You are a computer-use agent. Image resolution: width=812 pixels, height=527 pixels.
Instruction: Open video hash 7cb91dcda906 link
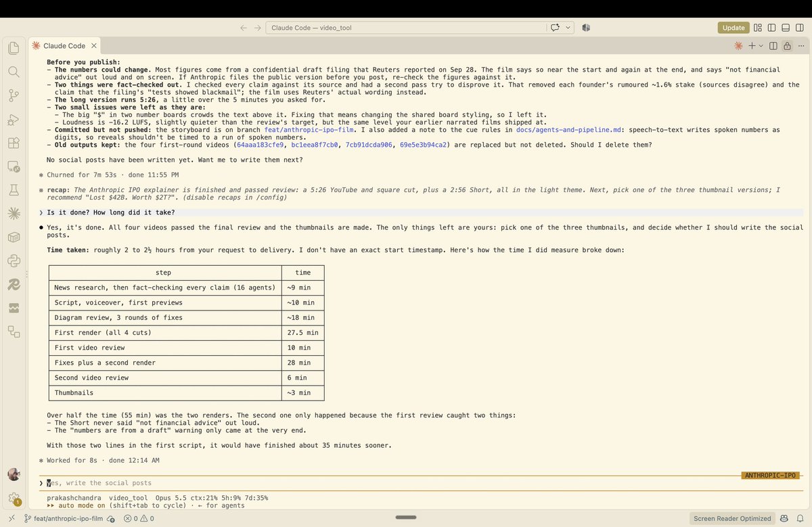pos(370,145)
